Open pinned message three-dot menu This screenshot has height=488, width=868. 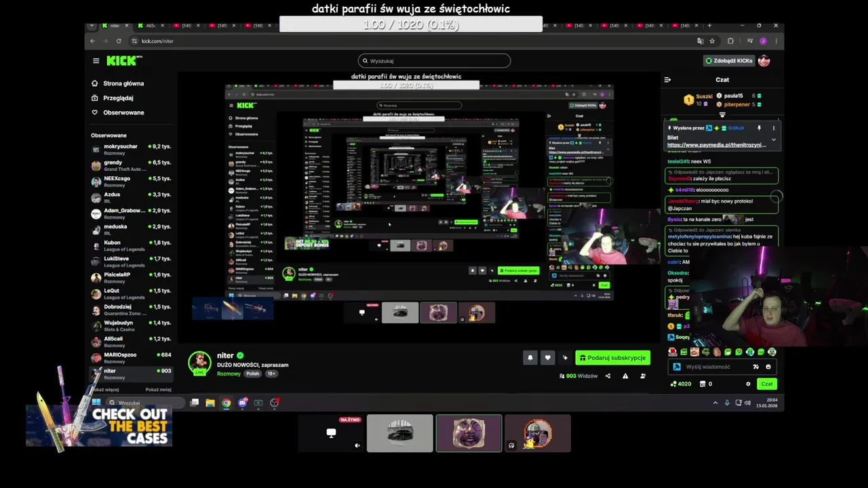pos(774,128)
